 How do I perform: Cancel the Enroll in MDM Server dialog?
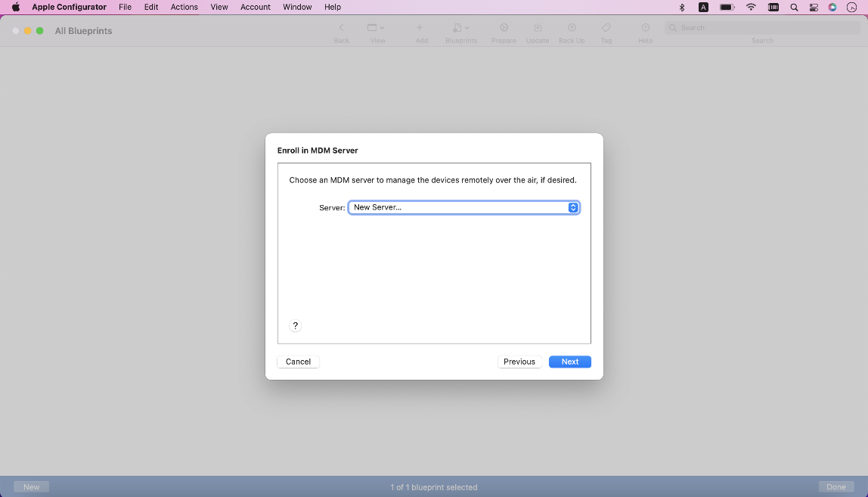[299, 362]
